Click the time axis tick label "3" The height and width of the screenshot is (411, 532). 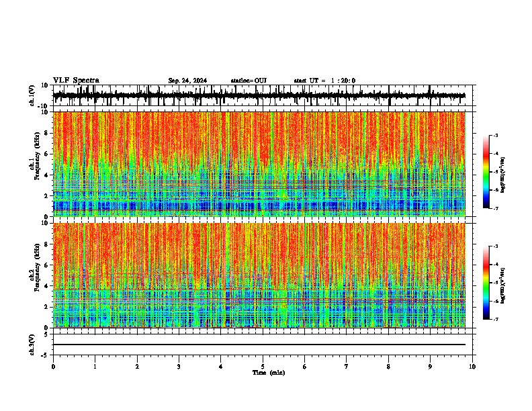coord(179,367)
